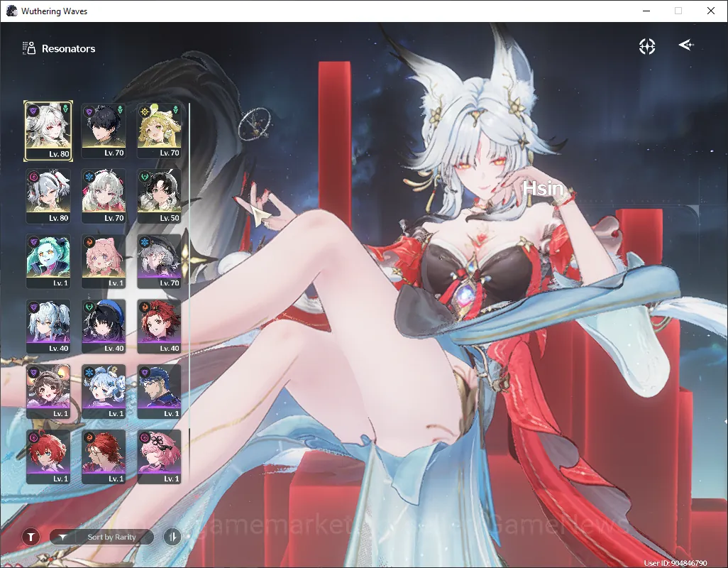This screenshot has width=728, height=568.
Task: Toggle ascending/descending sort order arrows
Action: (172, 537)
